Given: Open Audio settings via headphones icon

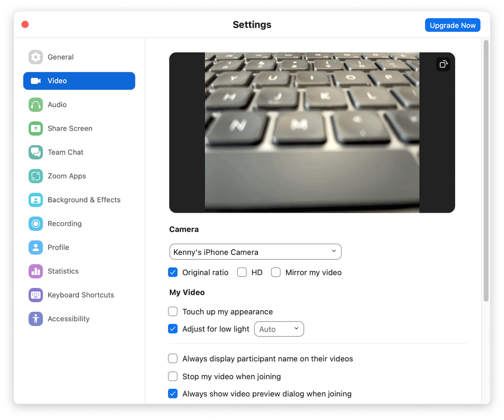Looking at the screenshot, I should click(x=36, y=105).
